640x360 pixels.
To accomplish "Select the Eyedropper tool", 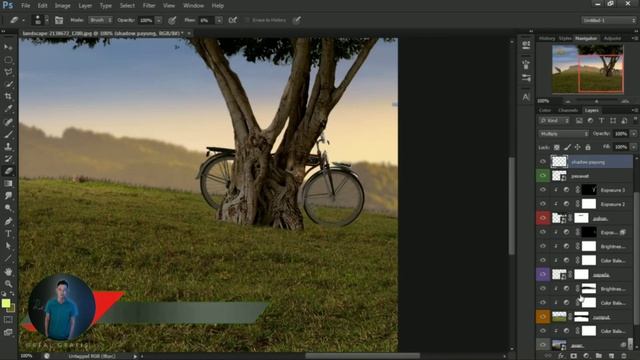I will tap(8, 109).
